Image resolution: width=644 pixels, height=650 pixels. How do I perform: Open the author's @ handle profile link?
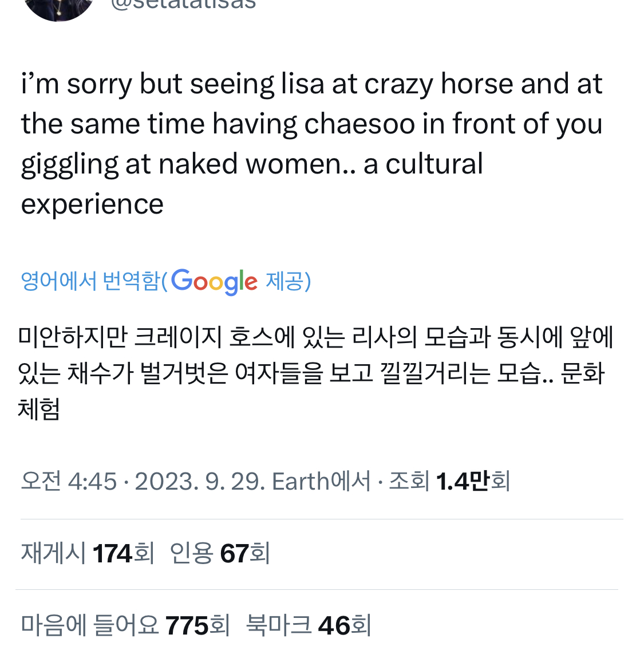(x=183, y=5)
